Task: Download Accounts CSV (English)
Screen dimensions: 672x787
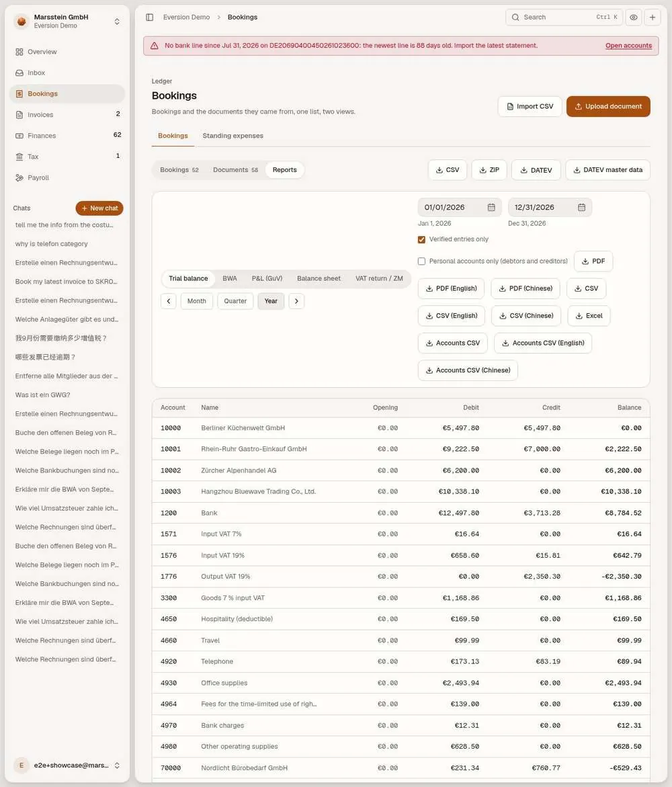Action: (543, 343)
